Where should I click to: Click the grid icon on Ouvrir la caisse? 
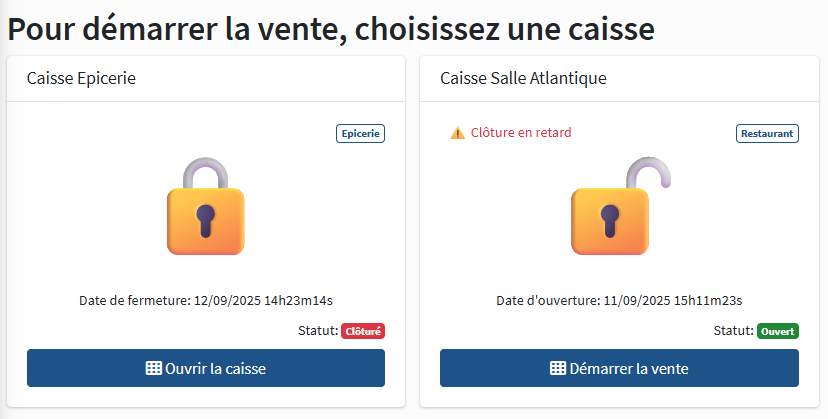[x=153, y=368]
